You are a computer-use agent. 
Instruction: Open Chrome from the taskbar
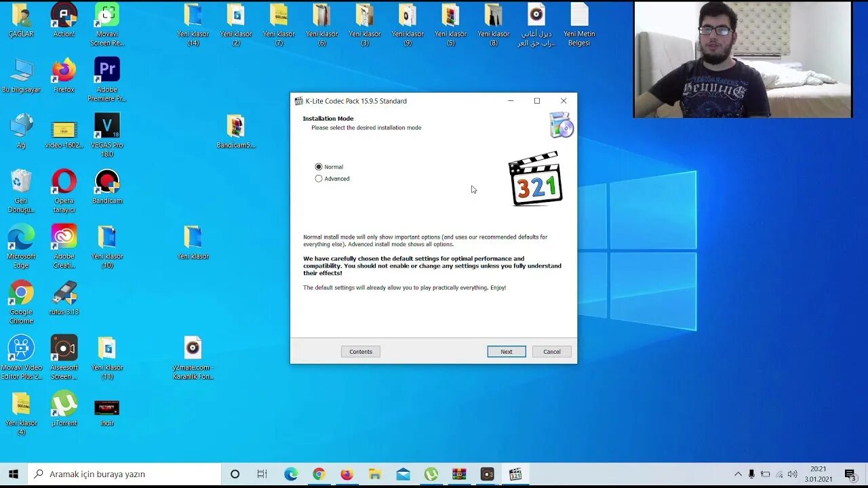[x=319, y=474]
